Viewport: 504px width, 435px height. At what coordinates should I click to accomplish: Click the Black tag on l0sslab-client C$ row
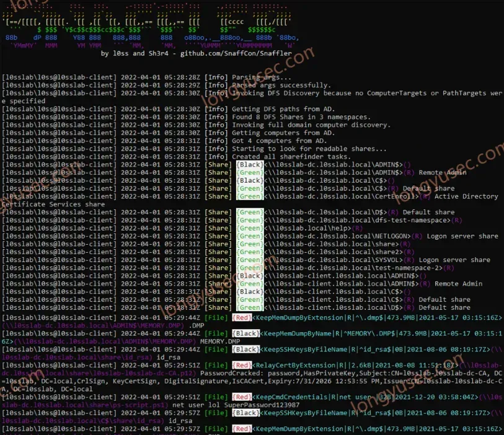250,292
